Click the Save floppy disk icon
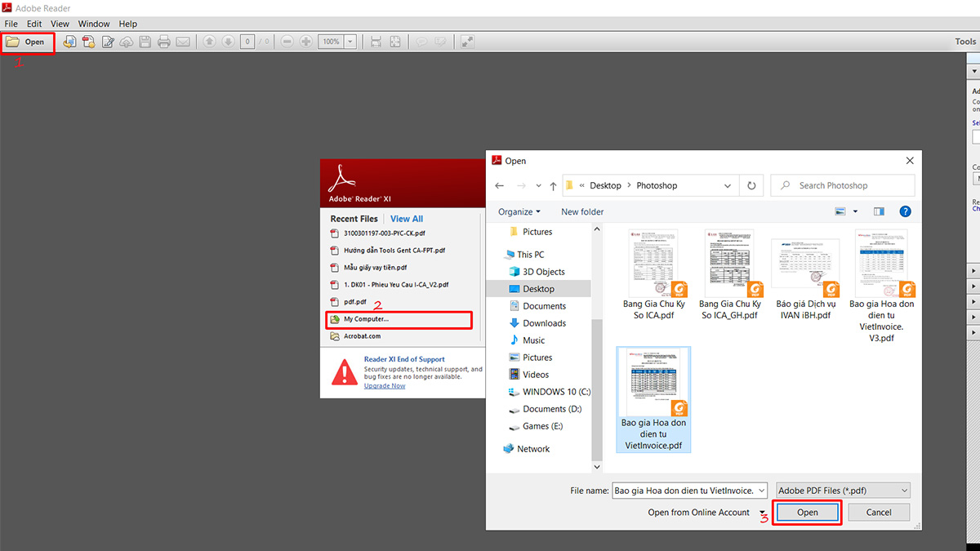This screenshot has height=551, width=980. (145, 42)
